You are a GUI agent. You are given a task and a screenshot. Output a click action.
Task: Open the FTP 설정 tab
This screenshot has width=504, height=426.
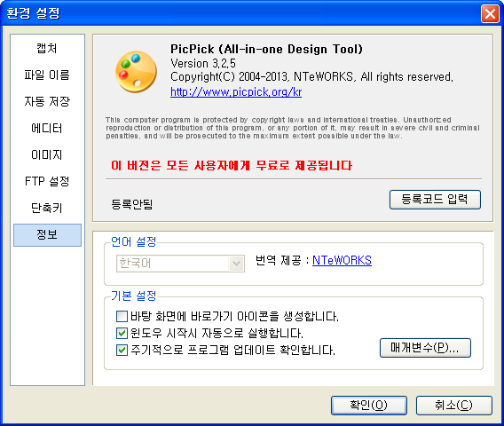[47, 181]
